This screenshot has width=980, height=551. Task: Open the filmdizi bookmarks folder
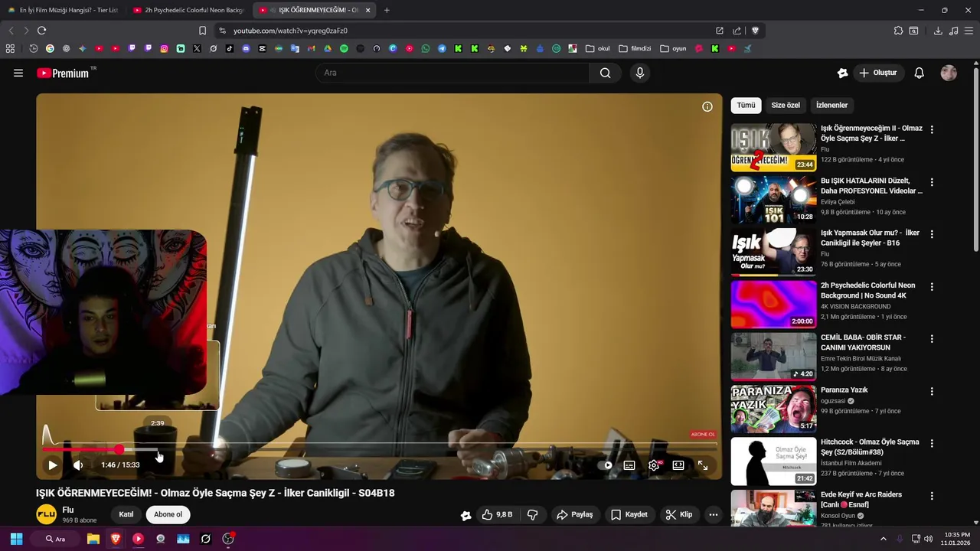[635, 48]
